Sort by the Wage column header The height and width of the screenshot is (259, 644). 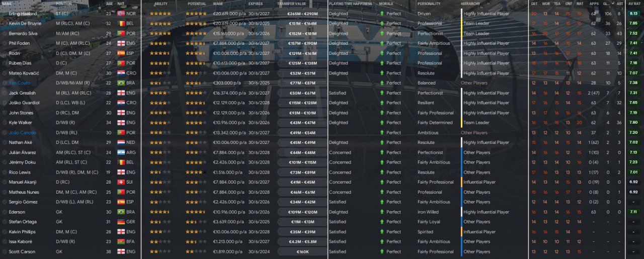(x=218, y=4)
